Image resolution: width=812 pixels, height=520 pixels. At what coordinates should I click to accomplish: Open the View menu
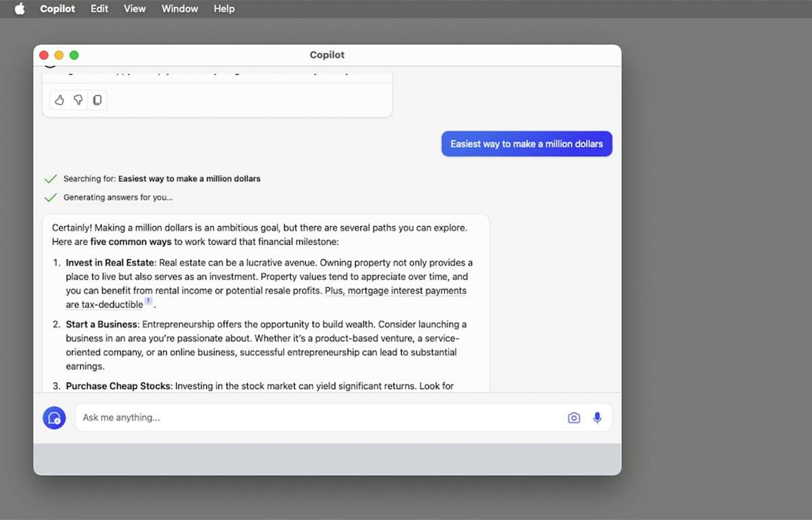tap(135, 9)
